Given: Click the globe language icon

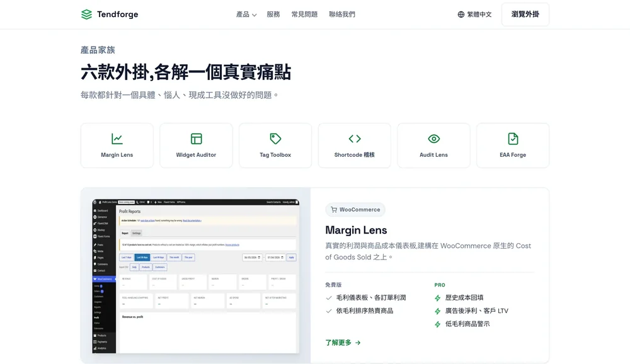Looking at the screenshot, I should (x=461, y=14).
